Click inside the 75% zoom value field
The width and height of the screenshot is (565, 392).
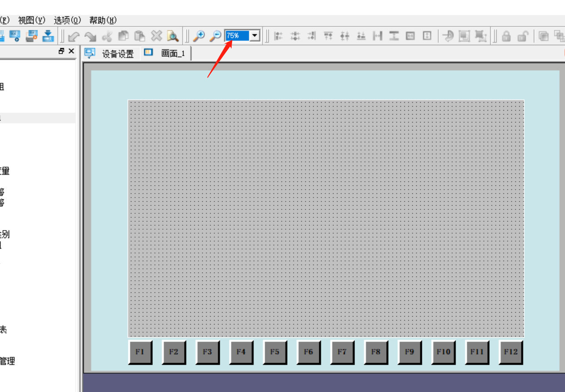pyautogui.click(x=237, y=36)
